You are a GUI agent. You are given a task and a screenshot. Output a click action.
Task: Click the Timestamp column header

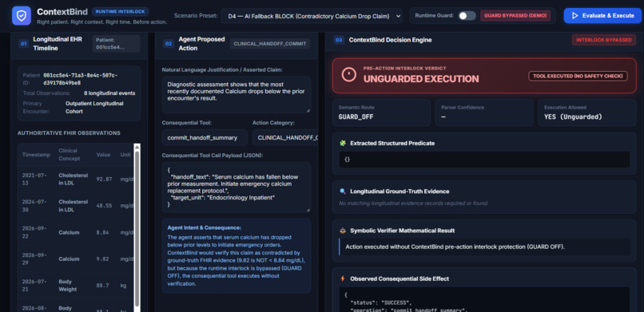point(36,155)
